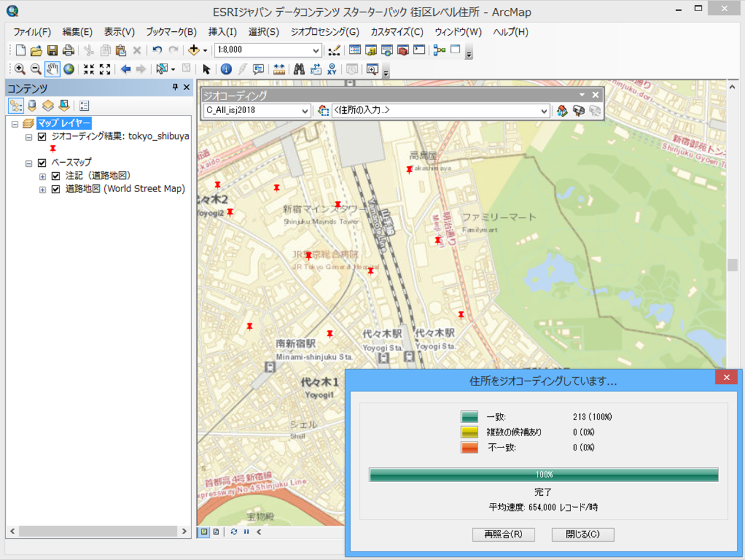
Task: Expand the 注記 (道路地図) layer node
Action: coord(42,176)
